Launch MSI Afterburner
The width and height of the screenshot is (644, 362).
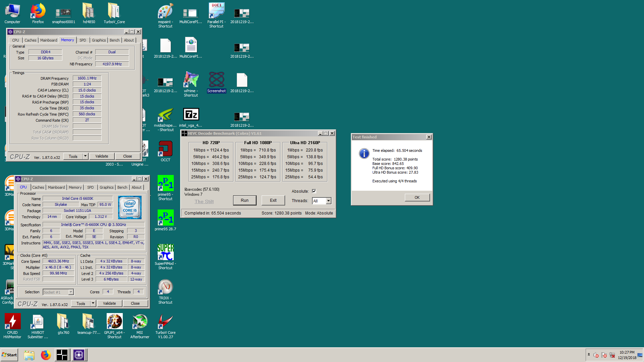pos(140,326)
